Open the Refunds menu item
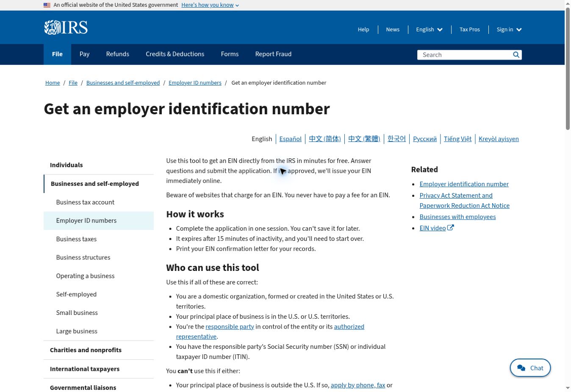 (x=118, y=54)
